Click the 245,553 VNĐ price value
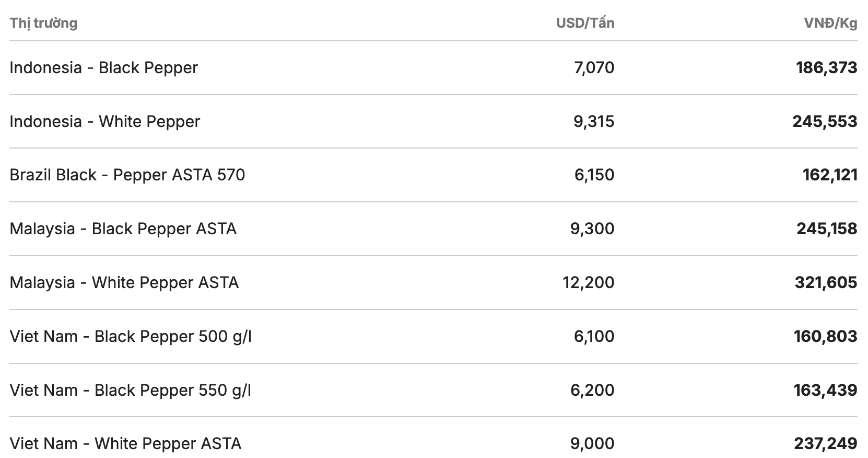This screenshot has height=458, width=868. coord(825,122)
